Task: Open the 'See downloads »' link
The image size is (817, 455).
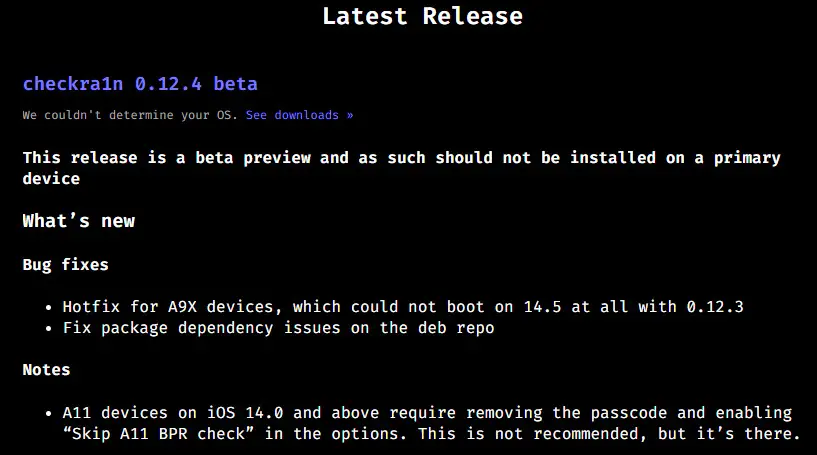Action: (300, 115)
